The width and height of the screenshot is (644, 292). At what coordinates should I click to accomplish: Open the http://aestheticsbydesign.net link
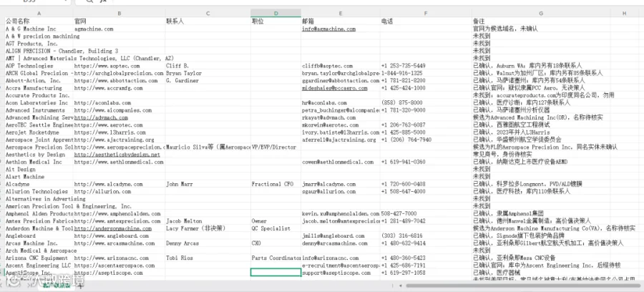tap(117, 155)
